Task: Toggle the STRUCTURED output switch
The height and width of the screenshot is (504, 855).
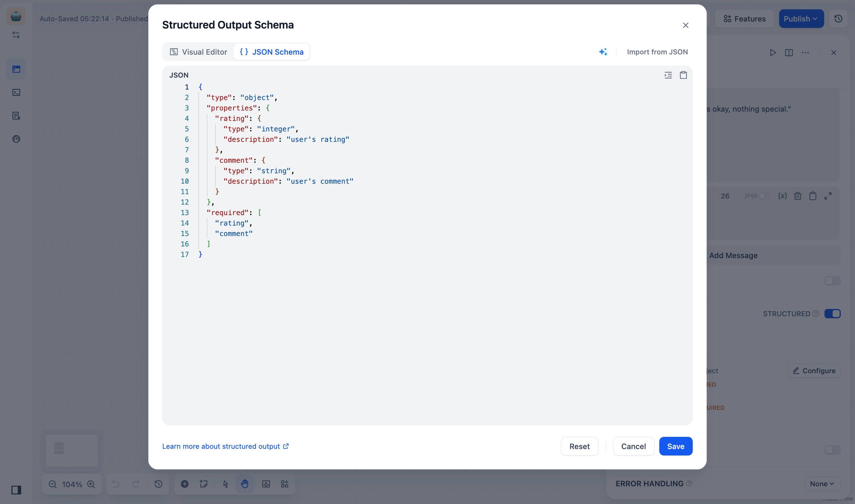Action: tap(832, 314)
